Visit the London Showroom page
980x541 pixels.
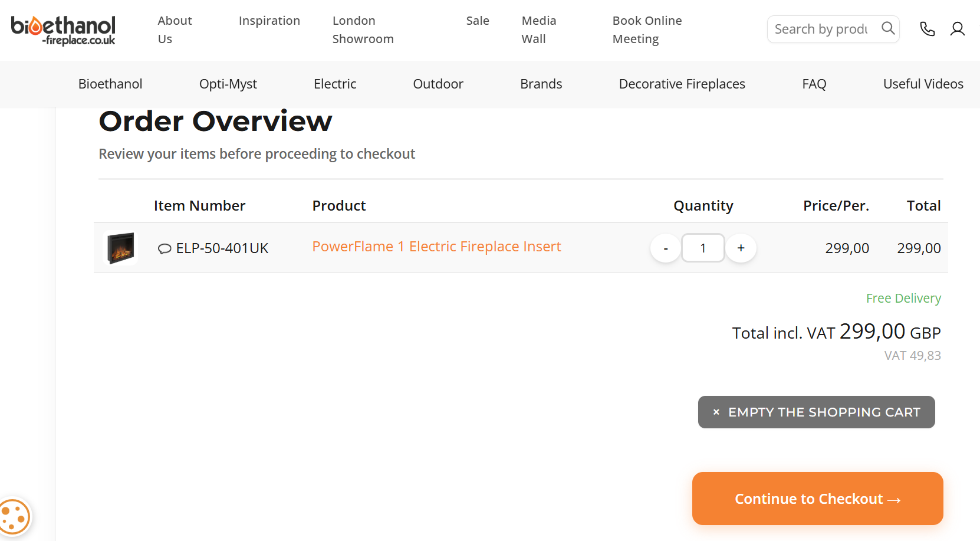tap(363, 29)
